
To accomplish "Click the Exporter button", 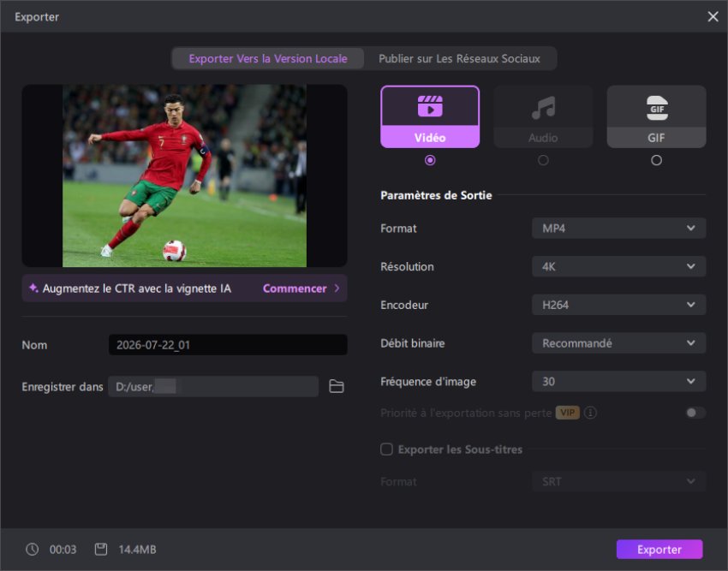I will (x=659, y=550).
